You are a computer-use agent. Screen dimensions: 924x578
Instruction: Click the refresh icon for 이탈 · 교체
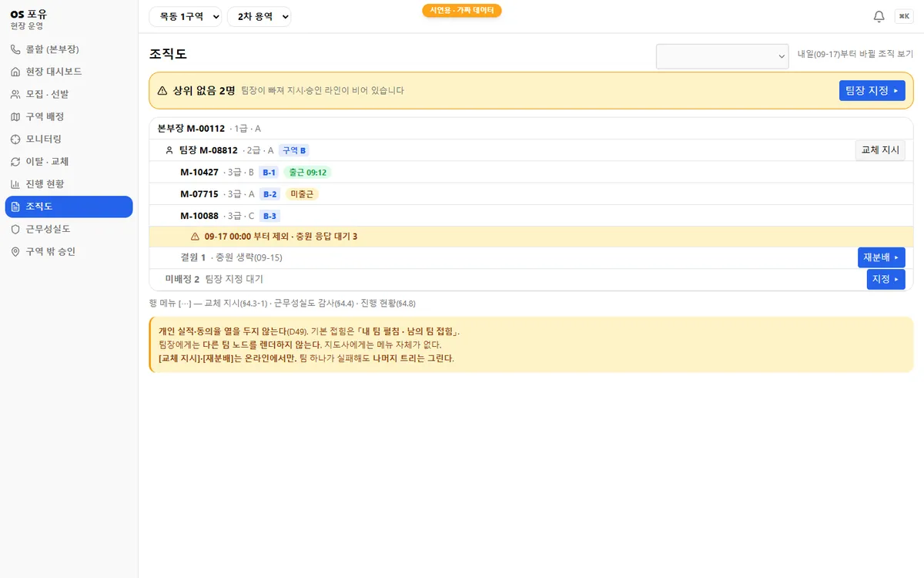(x=15, y=162)
